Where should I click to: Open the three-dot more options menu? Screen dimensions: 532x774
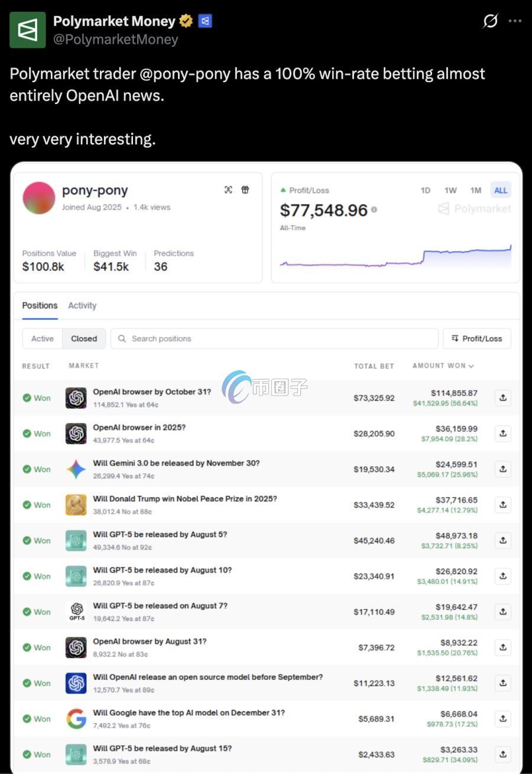pyautogui.click(x=515, y=21)
